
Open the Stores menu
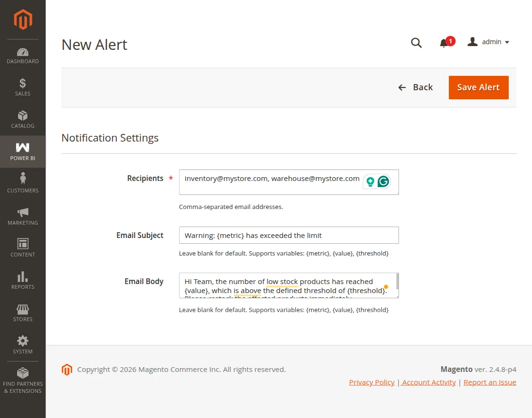click(23, 313)
